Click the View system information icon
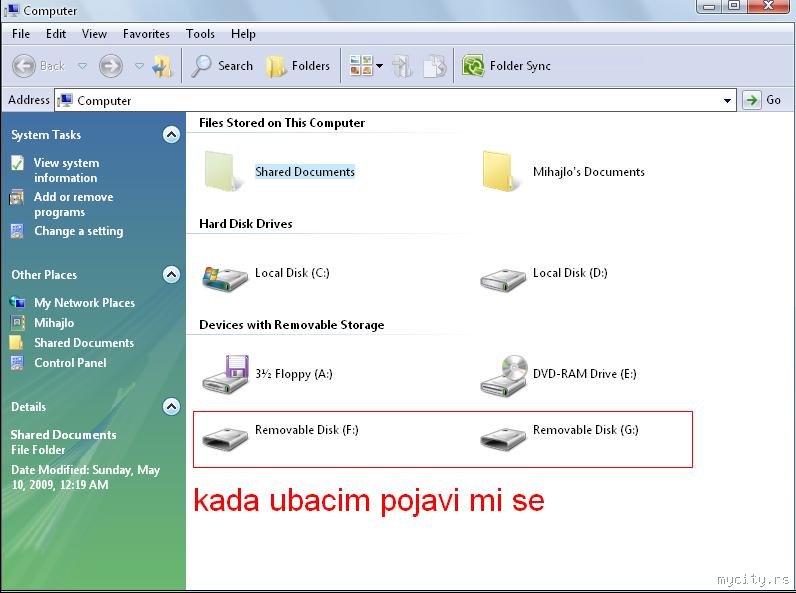 point(17,163)
